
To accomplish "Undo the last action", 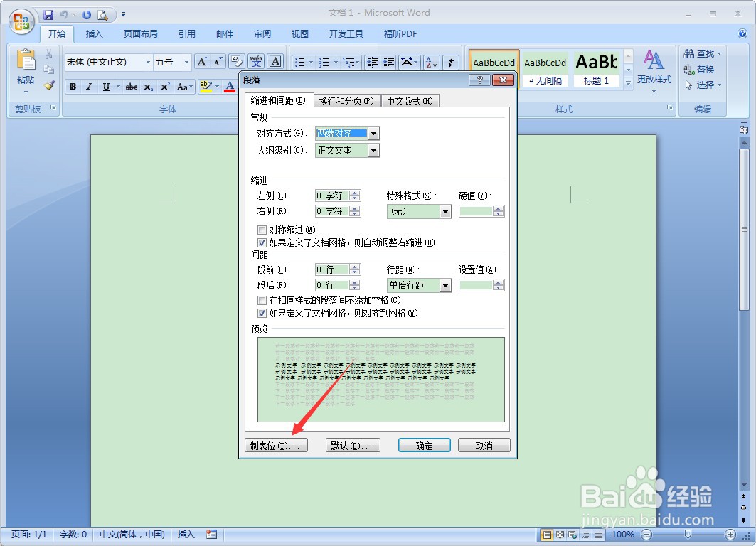I will [x=63, y=14].
